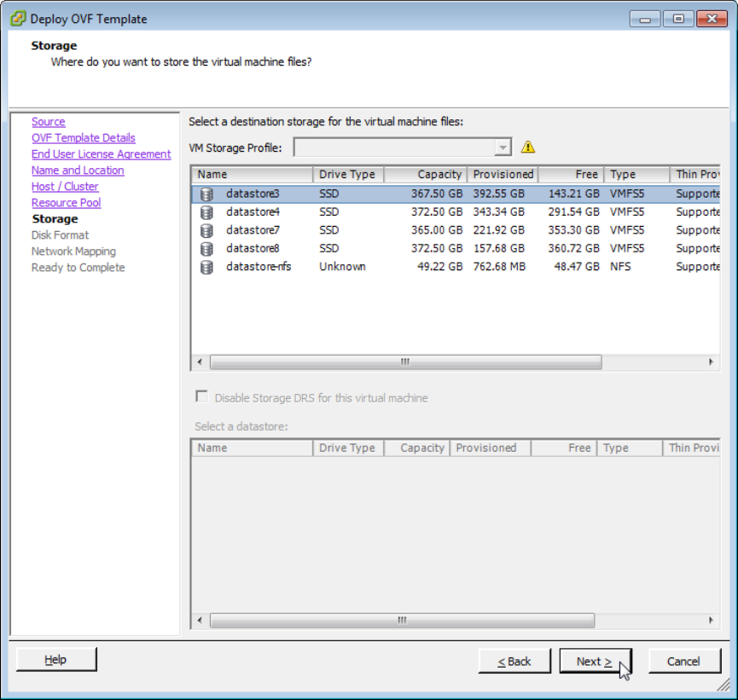This screenshot has width=738, height=700.
Task: Sort upper table by Provisioned column
Action: [x=503, y=175]
